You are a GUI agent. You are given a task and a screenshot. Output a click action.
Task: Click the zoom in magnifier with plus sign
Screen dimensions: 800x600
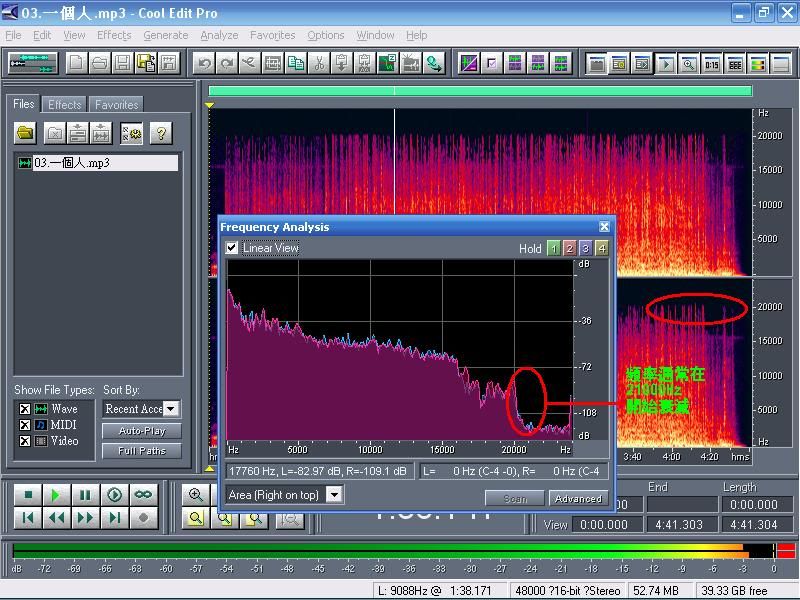(x=195, y=494)
